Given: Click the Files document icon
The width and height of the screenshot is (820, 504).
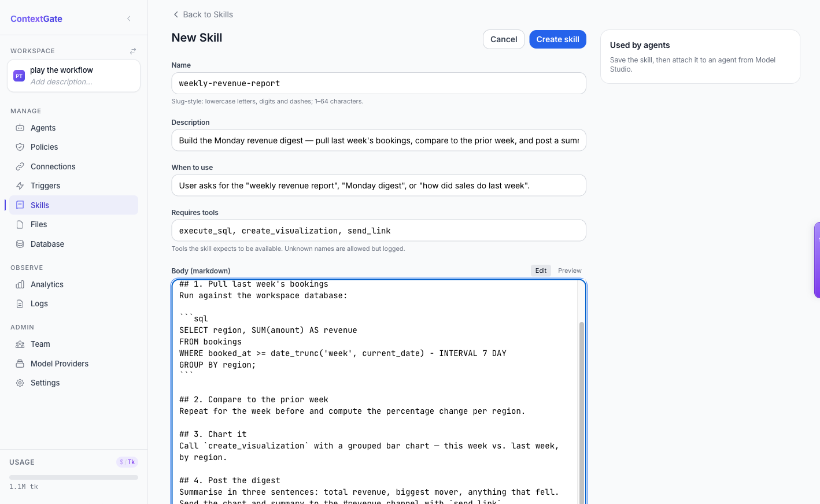Looking at the screenshot, I should point(20,224).
